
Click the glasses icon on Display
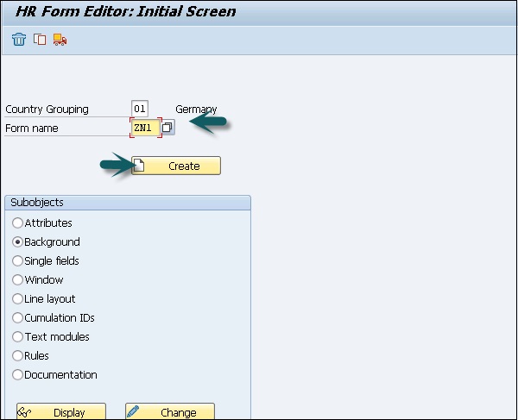pos(26,412)
